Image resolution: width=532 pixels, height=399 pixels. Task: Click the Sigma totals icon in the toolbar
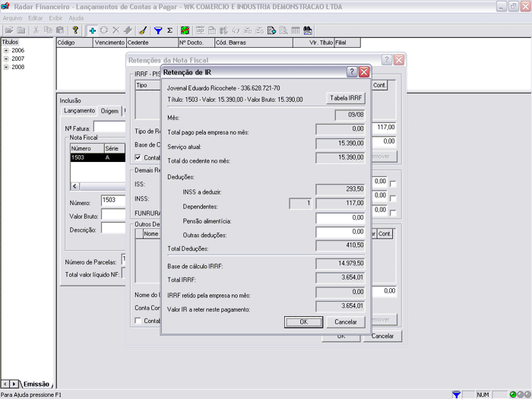pyautogui.click(x=169, y=30)
